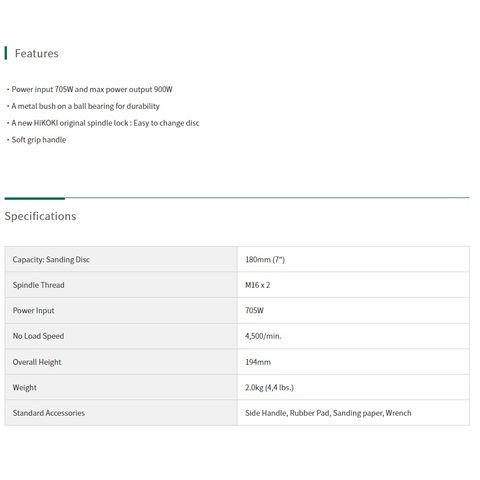Click the Power Input row label
Image resolution: width=480 pixels, height=480 pixels.
33,311
